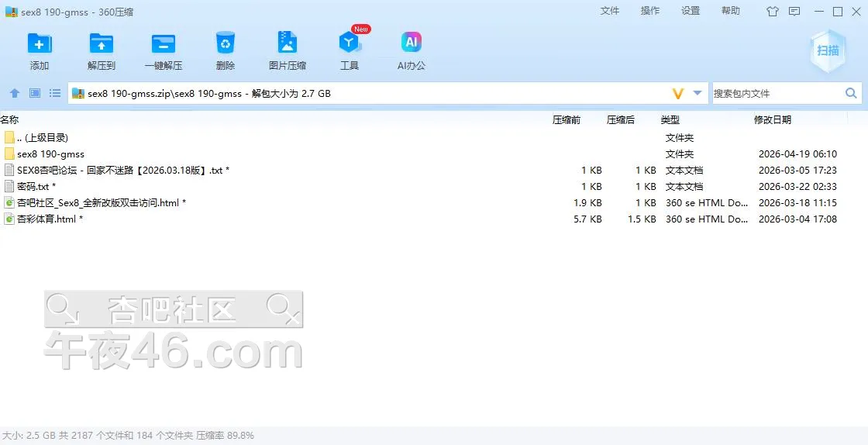
Task: Click the yellow V icon in the address bar
Action: click(x=677, y=93)
